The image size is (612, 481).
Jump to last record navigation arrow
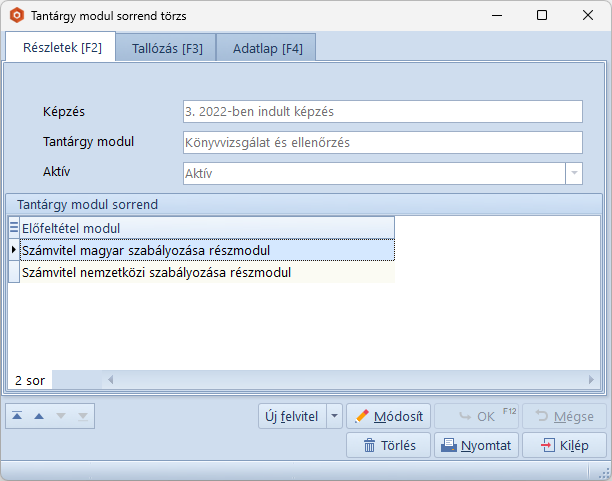click(82, 416)
